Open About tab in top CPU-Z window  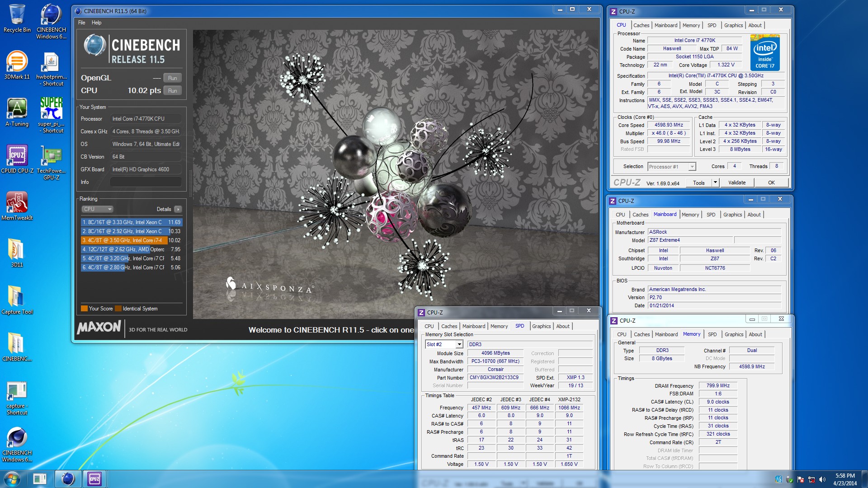tap(755, 25)
